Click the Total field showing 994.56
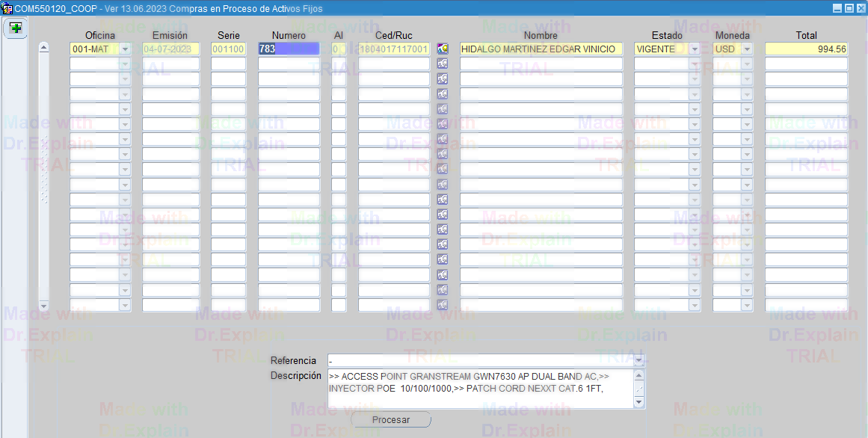 click(x=806, y=49)
